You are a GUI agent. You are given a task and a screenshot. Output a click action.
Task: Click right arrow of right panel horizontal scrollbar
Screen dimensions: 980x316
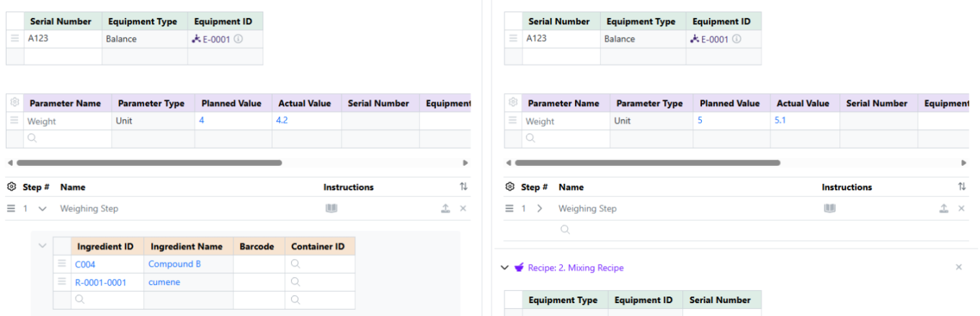(964, 163)
